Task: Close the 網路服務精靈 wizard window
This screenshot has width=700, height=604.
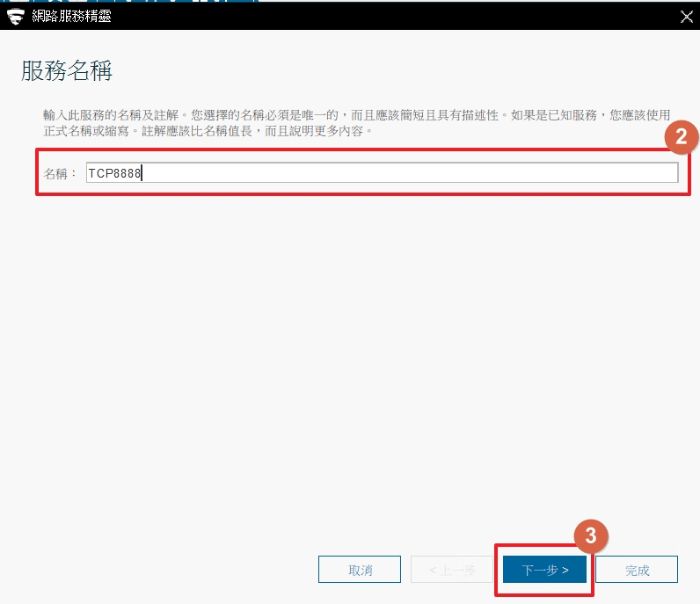Action: (x=687, y=17)
